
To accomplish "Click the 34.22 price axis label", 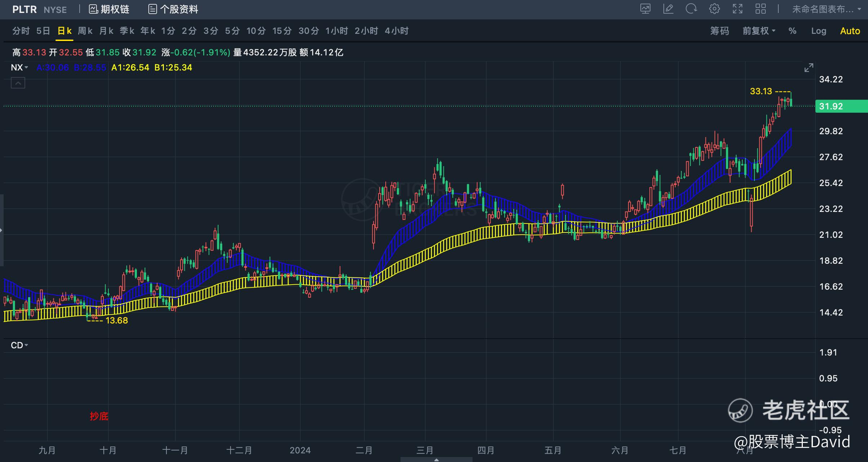I will (831, 80).
